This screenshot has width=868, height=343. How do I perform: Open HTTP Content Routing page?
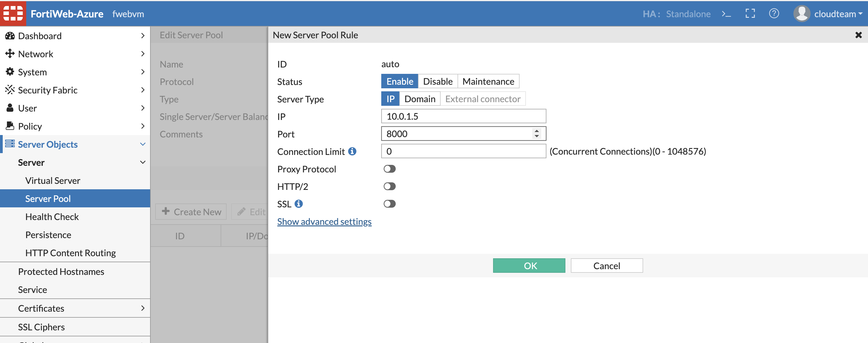tap(75, 253)
